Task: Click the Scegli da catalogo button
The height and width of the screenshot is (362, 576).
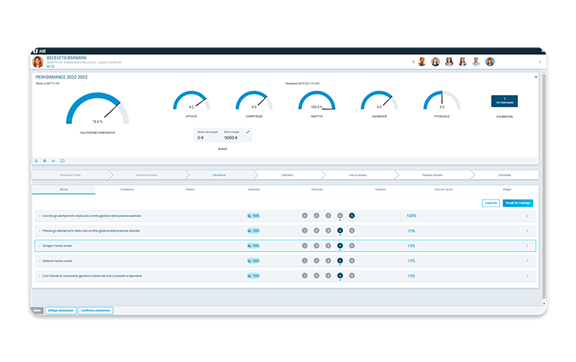Action: 518,203
